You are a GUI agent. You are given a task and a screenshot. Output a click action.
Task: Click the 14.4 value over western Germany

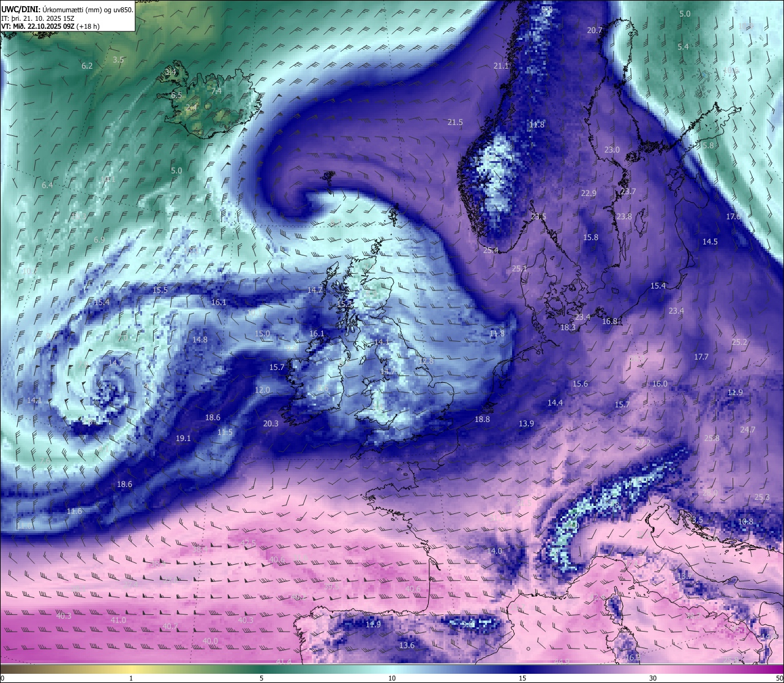pyautogui.click(x=555, y=402)
